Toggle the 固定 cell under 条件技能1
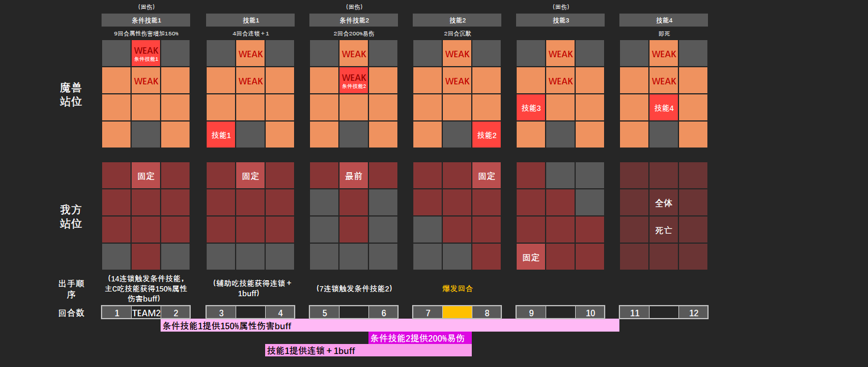Image resolution: width=868 pixels, height=367 pixels. point(146,175)
